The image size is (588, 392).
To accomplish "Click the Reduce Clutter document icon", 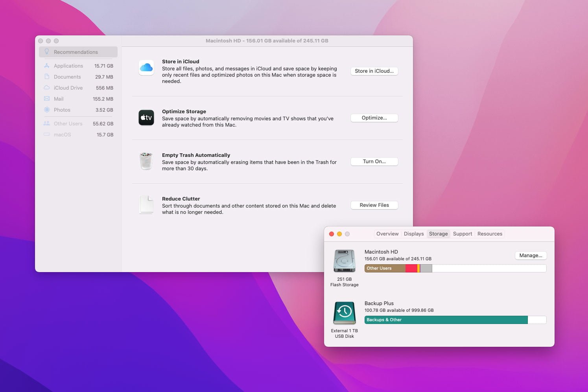I will (x=146, y=205).
